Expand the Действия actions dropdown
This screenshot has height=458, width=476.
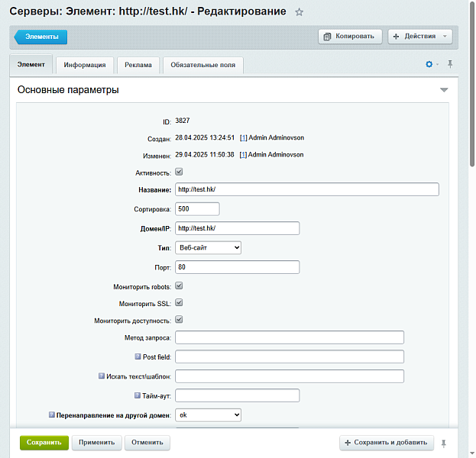coord(419,36)
